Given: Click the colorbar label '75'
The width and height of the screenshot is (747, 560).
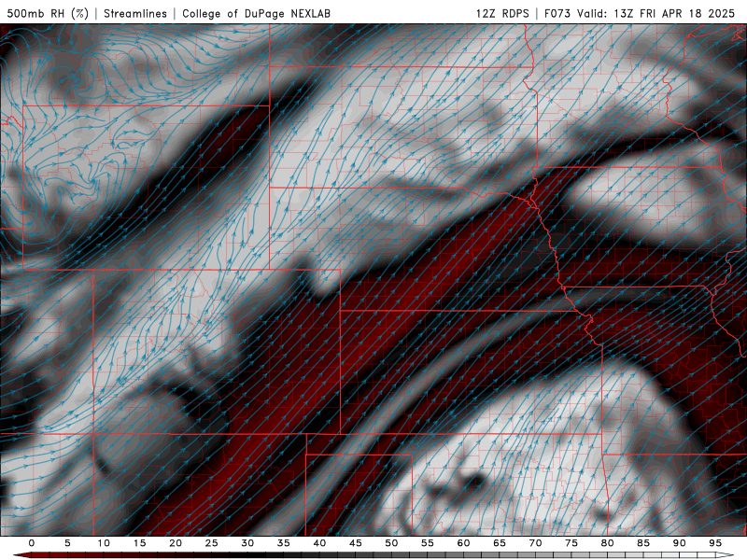Looking at the screenshot, I should pos(571,543).
